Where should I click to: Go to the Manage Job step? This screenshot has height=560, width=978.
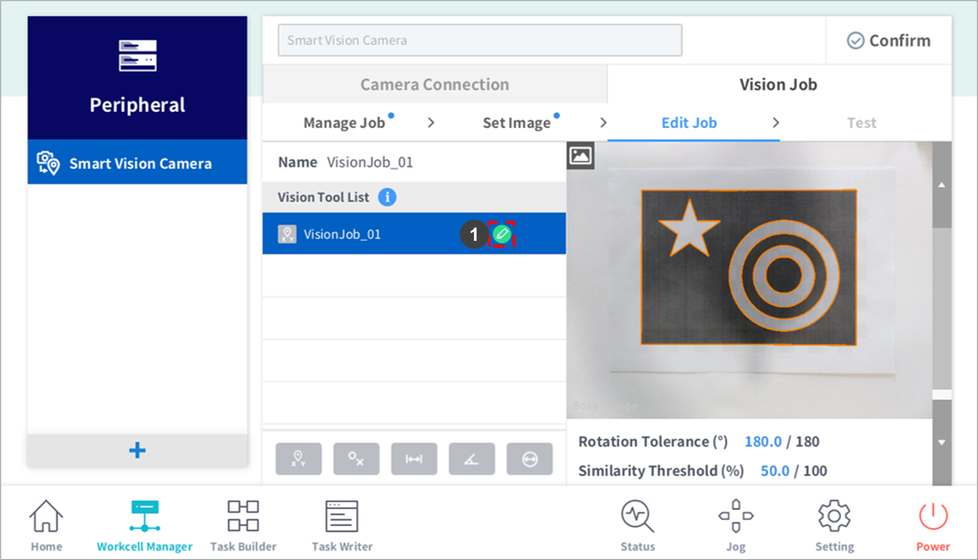345,123
